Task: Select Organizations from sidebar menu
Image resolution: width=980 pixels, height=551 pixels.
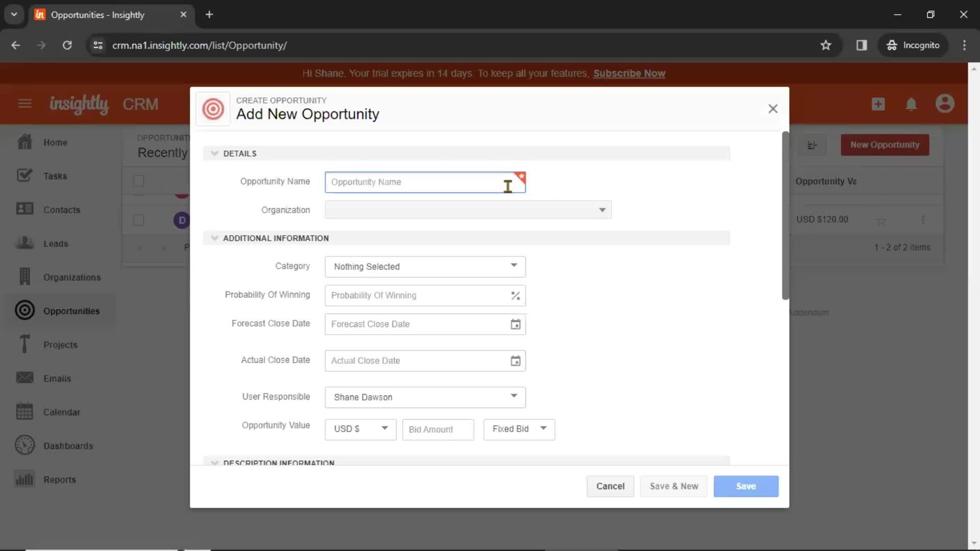Action: [x=72, y=277]
